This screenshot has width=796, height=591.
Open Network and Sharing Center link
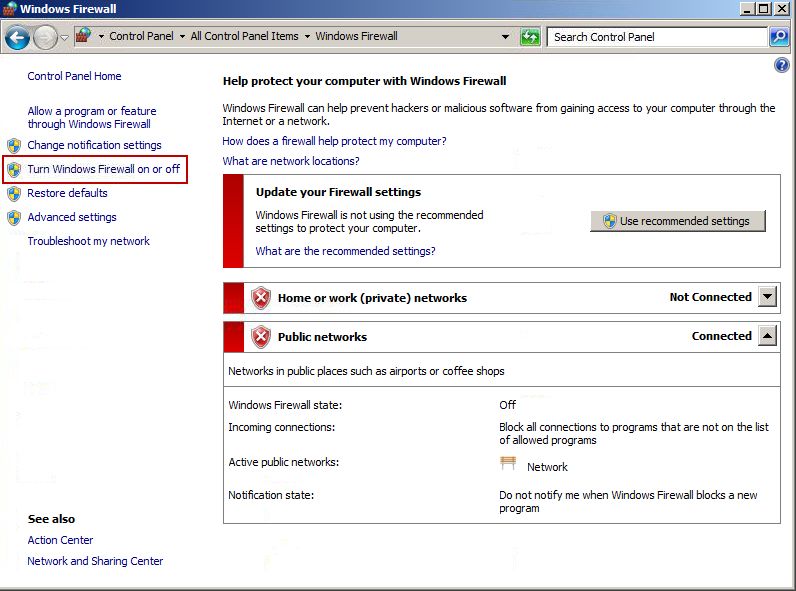click(95, 561)
